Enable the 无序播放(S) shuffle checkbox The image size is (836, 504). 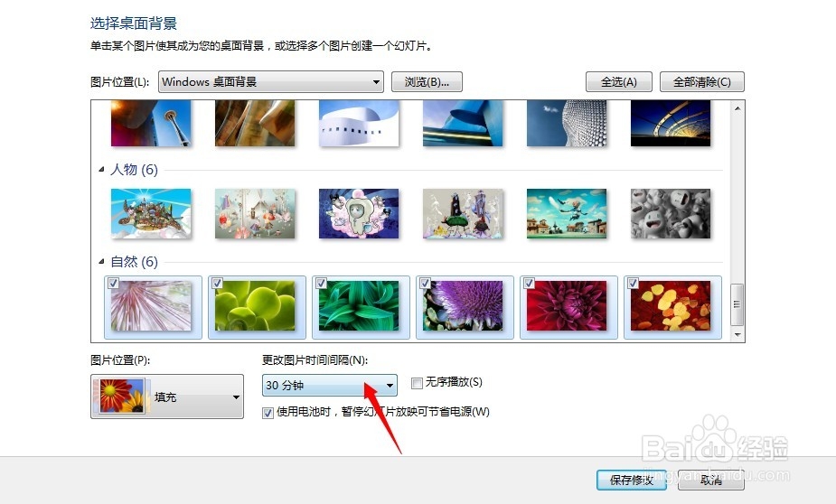417,383
